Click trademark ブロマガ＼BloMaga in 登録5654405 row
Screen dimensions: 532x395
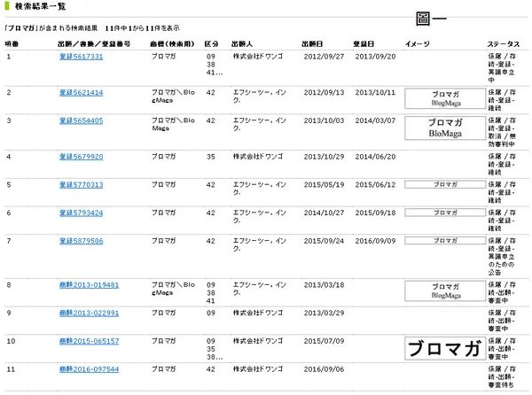pos(173,124)
